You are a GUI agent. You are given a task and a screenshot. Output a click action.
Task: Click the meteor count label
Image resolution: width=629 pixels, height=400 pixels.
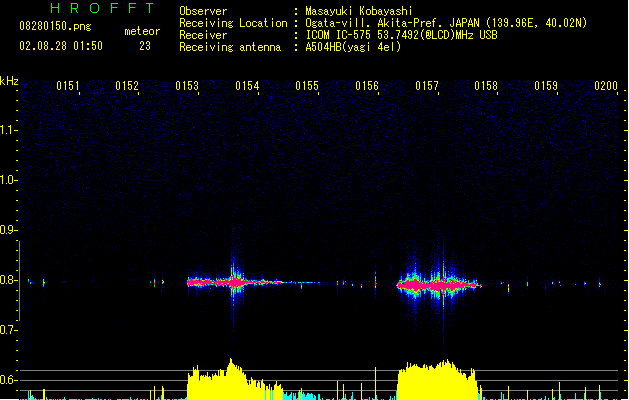click(142, 31)
